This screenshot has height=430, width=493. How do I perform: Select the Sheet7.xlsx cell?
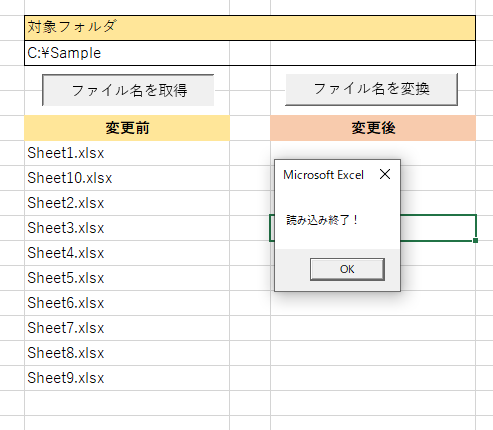tap(127, 328)
